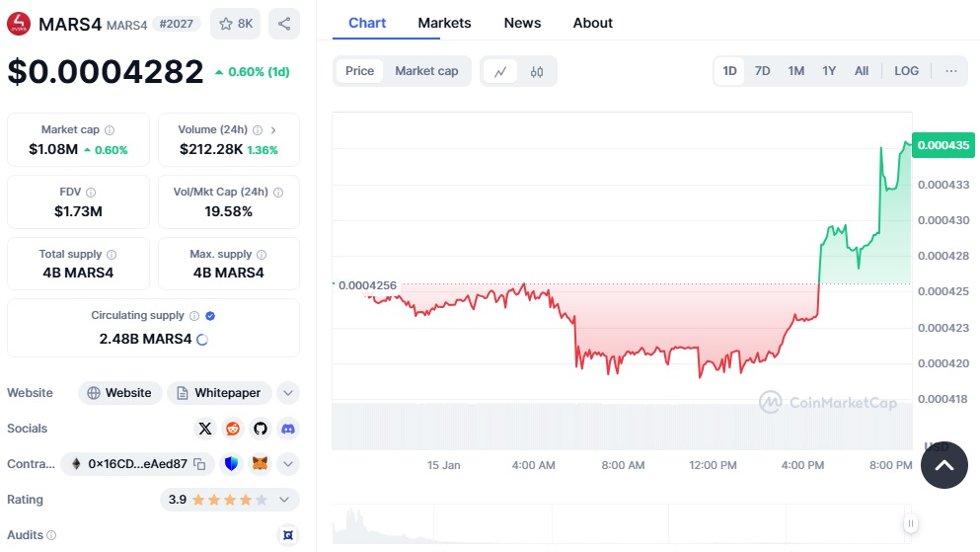Open the Chart tab
Screen dimensions: 980x552
(367, 23)
